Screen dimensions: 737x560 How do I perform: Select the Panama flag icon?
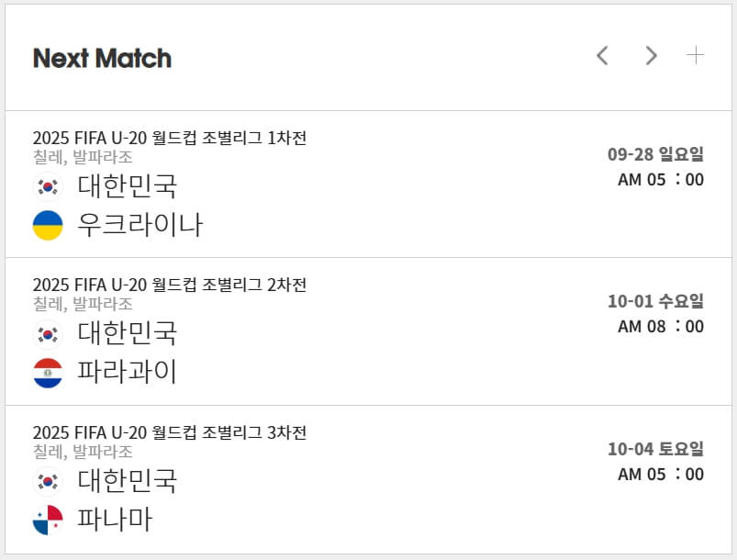48,520
